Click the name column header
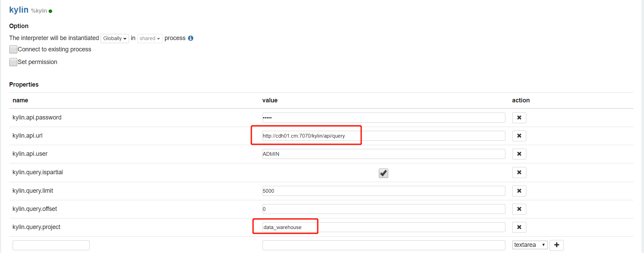This screenshot has height=253, width=644. (21, 100)
